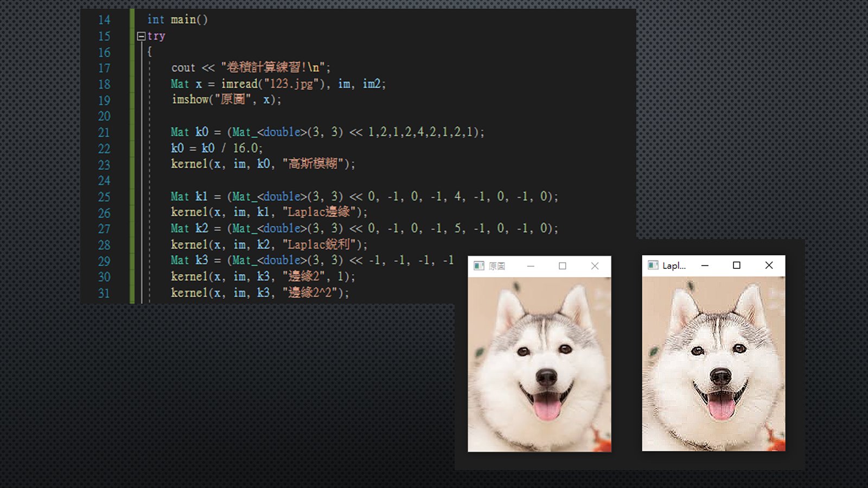Click the imshow call on line 19

[190, 100]
